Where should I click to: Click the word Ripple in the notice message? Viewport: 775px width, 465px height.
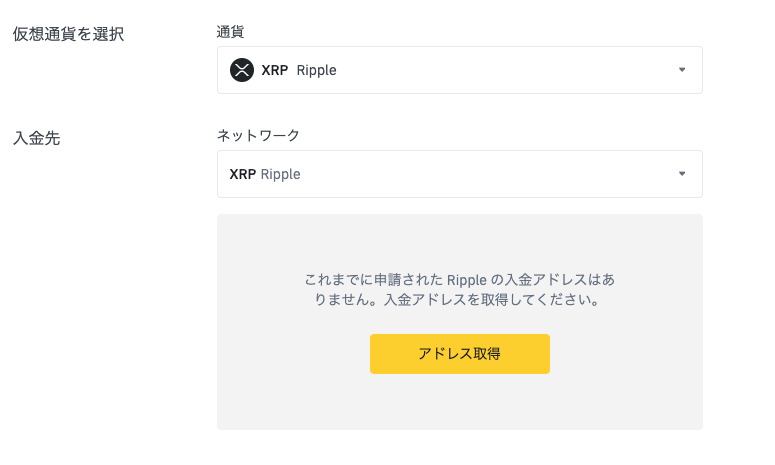point(467,280)
